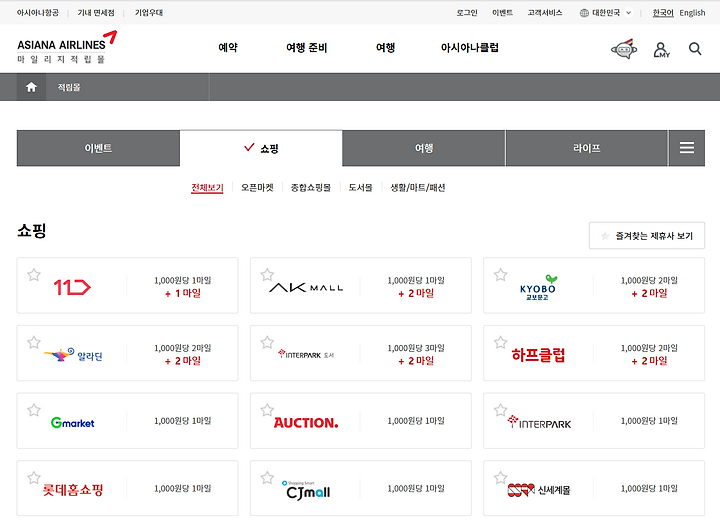Viewport: 720px width, 522px height.
Task: Open the 롯데홈쇼핑 logo
Action: tap(73, 490)
